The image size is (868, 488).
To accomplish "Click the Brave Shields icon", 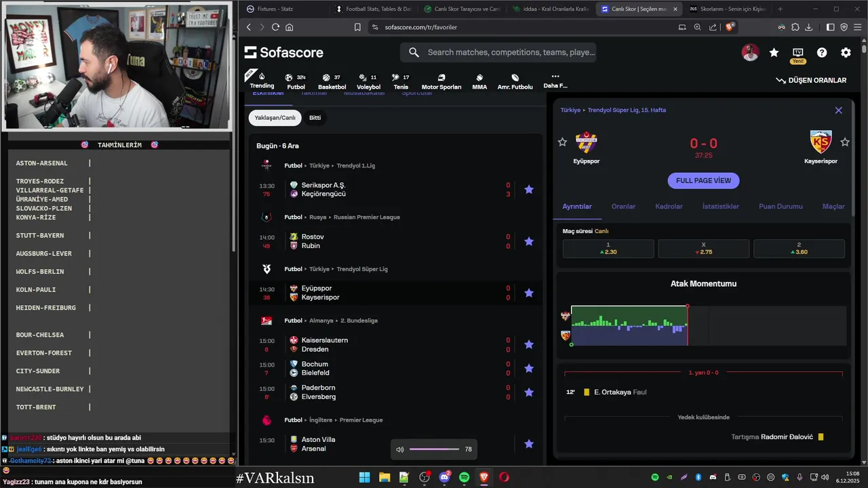I will click(x=730, y=27).
